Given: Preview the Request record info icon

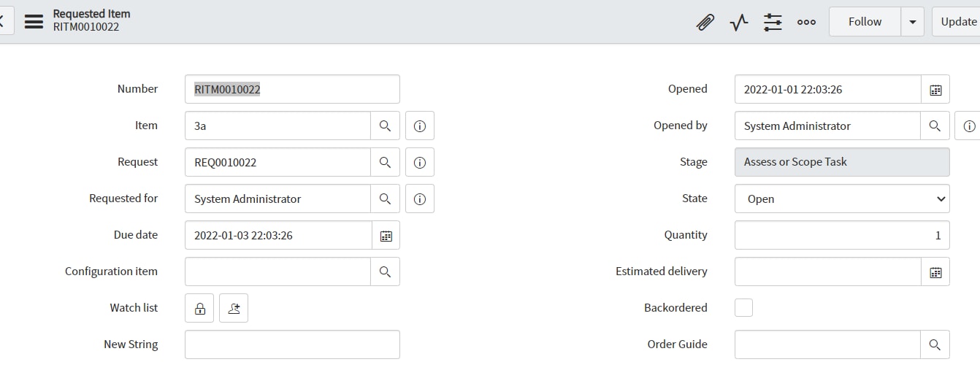Looking at the screenshot, I should click(420, 162).
